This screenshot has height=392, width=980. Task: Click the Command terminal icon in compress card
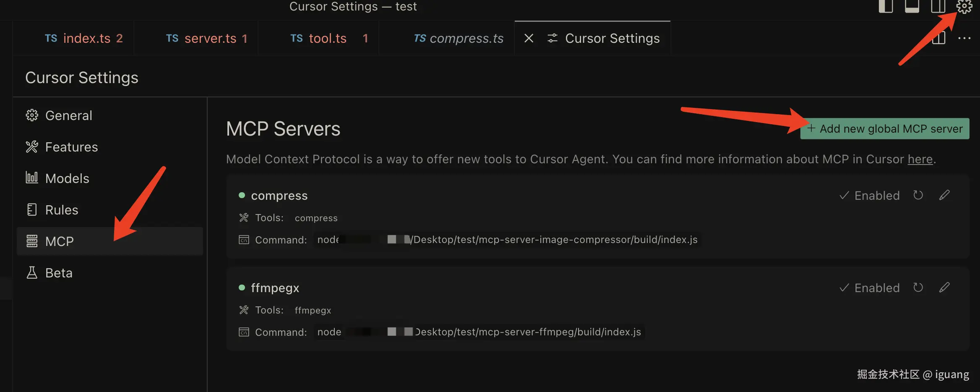coord(244,240)
